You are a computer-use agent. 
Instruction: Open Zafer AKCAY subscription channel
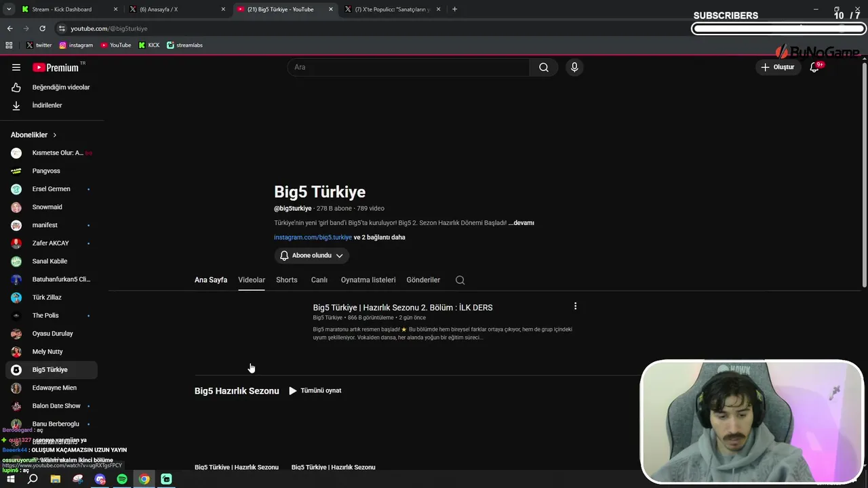(52, 243)
